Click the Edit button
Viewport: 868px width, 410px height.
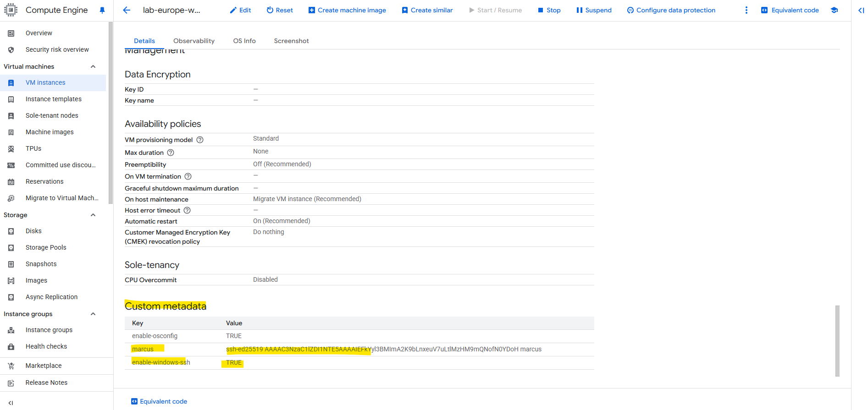240,10
